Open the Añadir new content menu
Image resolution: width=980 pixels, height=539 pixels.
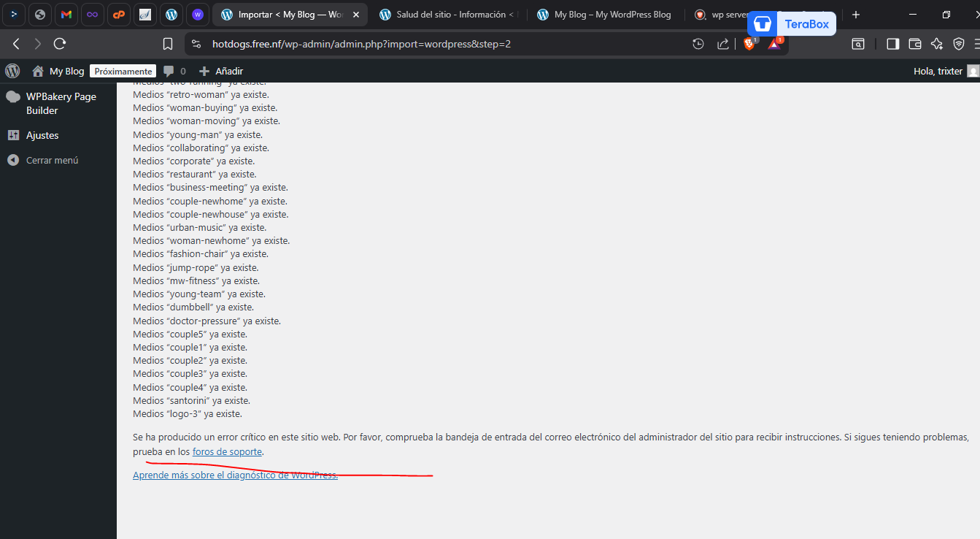[221, 71]
